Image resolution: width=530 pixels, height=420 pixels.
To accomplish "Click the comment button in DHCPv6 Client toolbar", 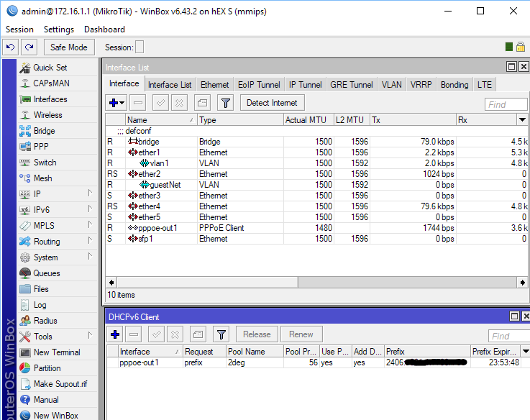I will (x=198, y=334).
